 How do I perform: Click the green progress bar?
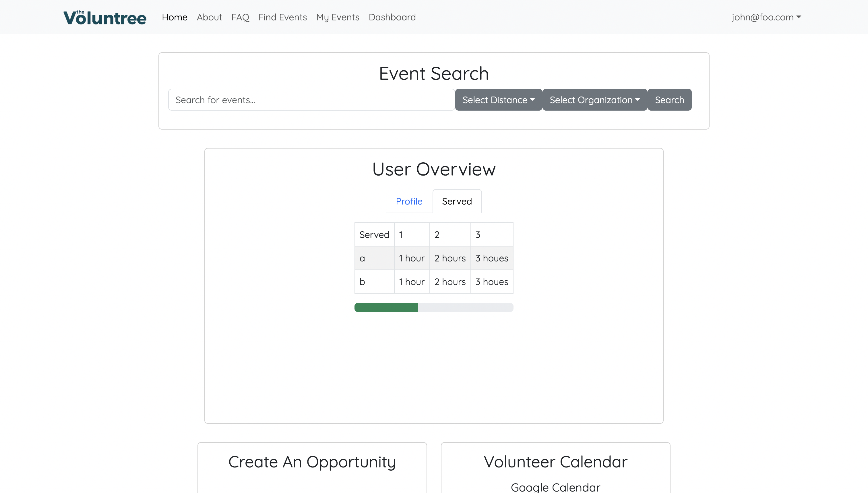pyautogui.click(x=386, y=307)
